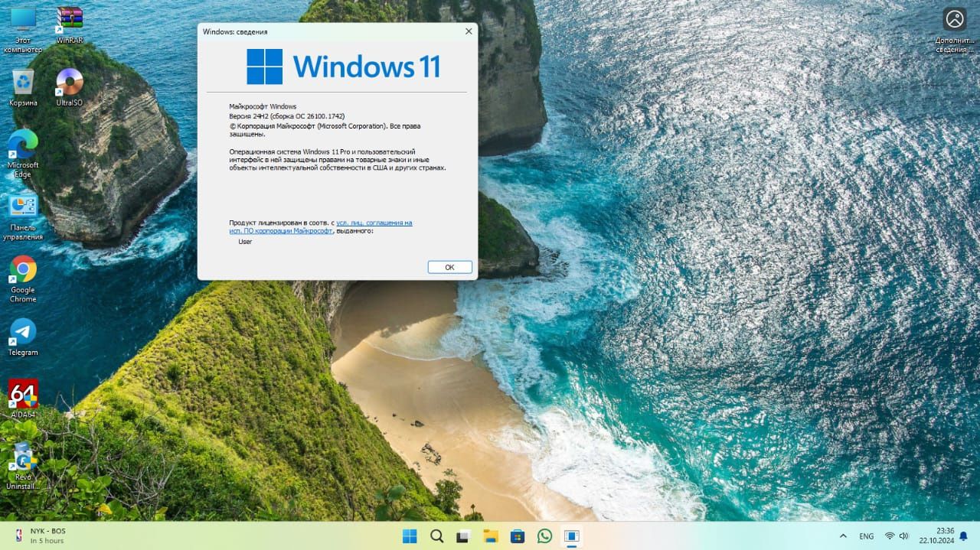The width and height of the screenshot is (980, 550).
Task: Open the Revo Uninstaller desktop icon
Action: (x=23, y=466)
